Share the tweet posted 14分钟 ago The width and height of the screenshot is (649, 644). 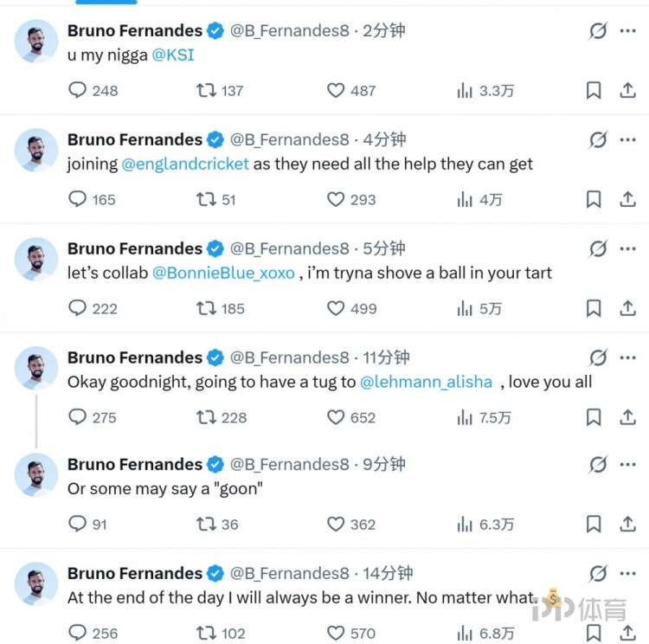tap(627, 633)
